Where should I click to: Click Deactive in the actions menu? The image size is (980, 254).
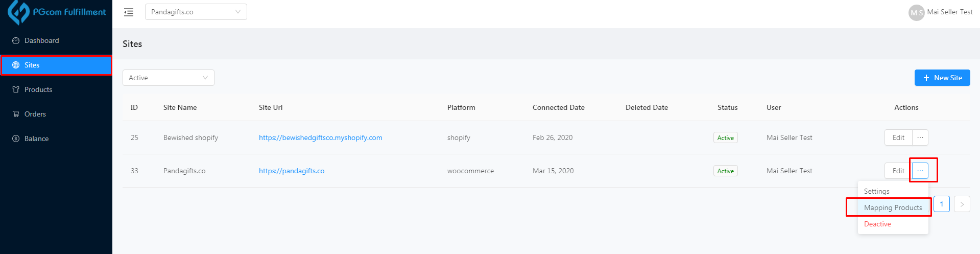877,224
